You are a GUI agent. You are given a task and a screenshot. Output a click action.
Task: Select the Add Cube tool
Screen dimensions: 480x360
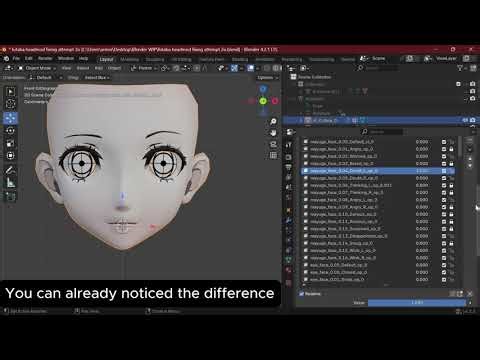point(10,197)
